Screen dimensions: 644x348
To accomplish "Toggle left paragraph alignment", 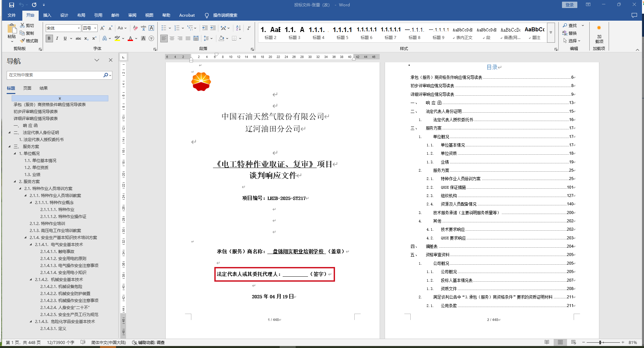I will point(164,38).
